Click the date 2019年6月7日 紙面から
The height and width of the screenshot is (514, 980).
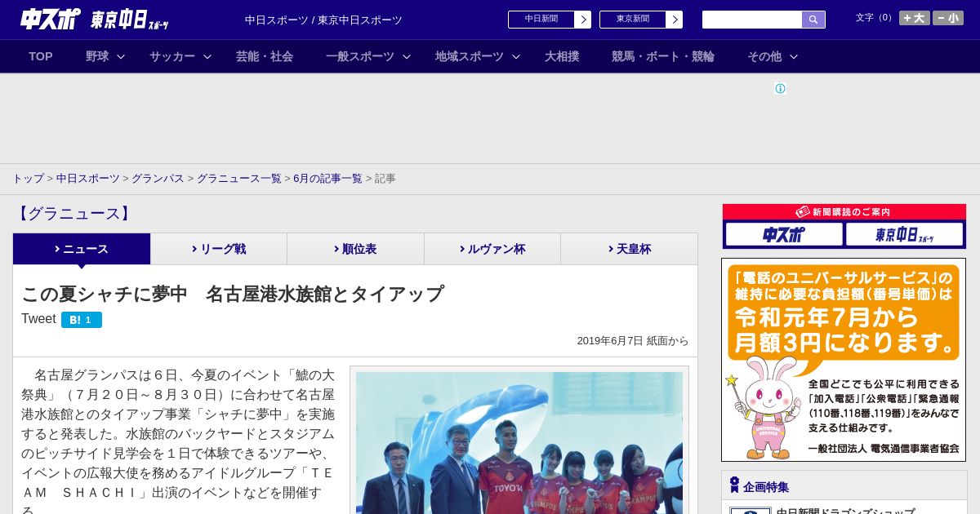click(x=633, y=341)
